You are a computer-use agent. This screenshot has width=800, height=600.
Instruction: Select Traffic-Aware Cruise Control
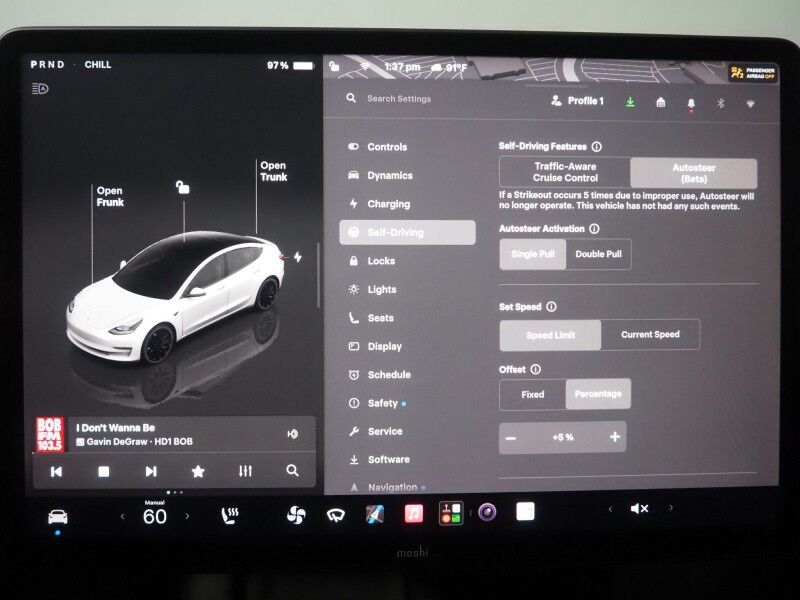click(565, 172)
